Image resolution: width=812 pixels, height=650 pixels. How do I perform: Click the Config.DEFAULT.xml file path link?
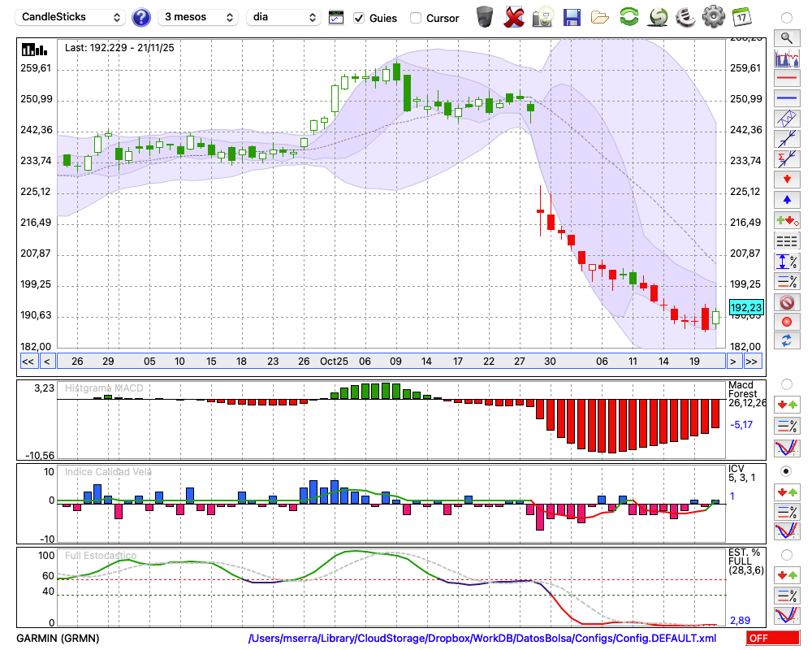(x=482, y=639)
